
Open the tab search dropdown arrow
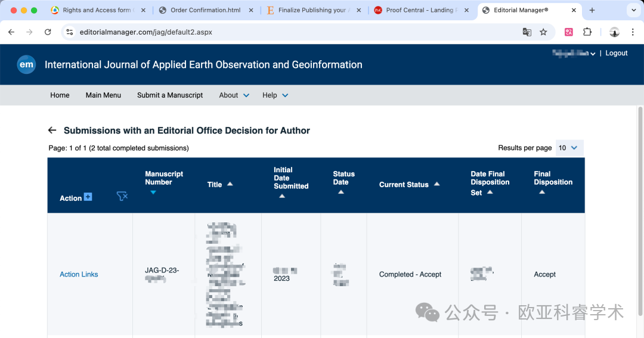pyautogui.click(x=633, y=10)
